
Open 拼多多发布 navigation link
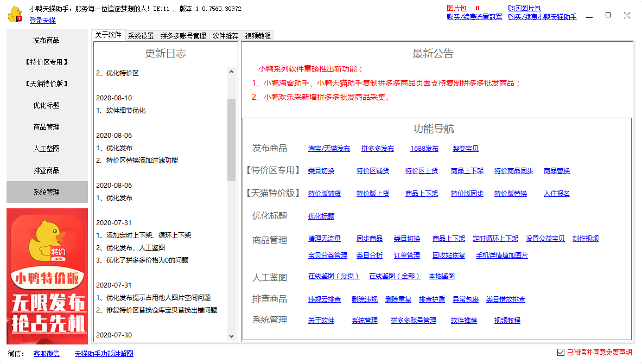point(378,149)
